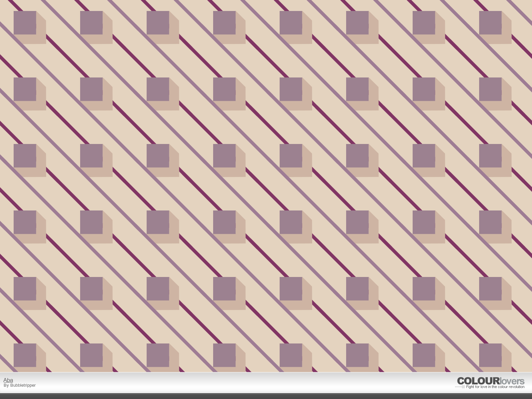532x399 pixels.
Task: Select fifth-row, seventh-column mauve square
Action: (424, 289)
